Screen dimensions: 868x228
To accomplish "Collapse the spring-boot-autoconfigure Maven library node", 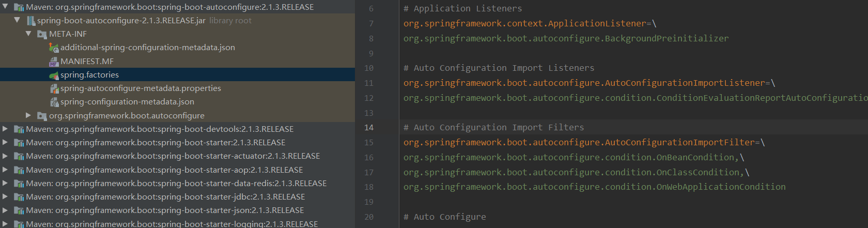I will [x=5, y=7].
